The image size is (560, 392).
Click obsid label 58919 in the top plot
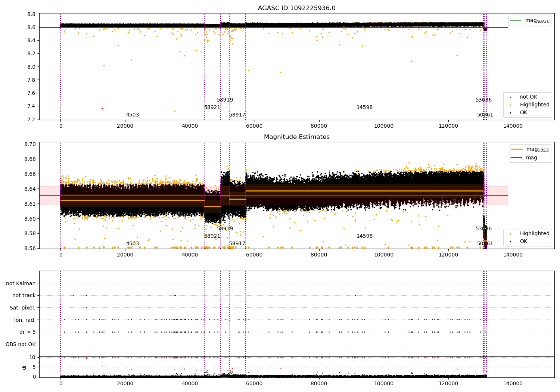(225, 100)
